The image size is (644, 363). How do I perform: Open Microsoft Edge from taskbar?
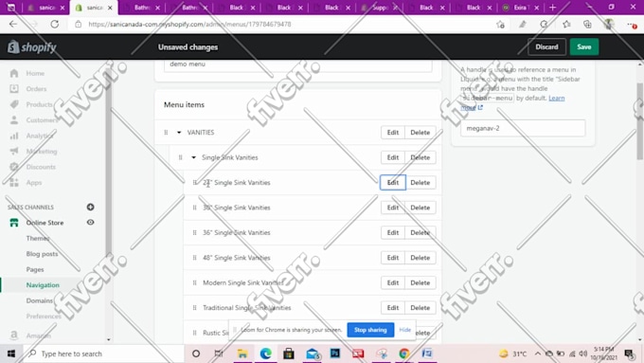click(265, 354)
